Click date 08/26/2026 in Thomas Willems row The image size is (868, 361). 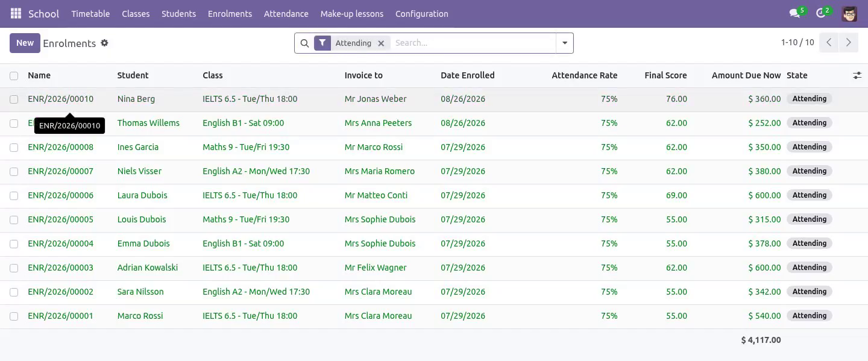463,123
